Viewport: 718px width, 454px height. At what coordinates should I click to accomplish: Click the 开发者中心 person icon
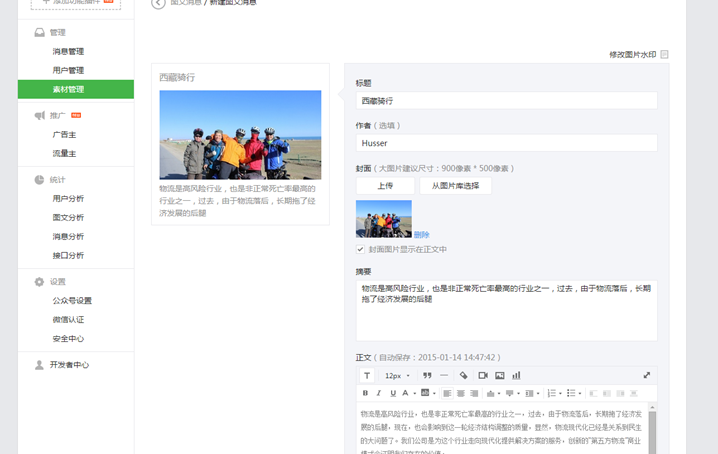tap(39, 365)
